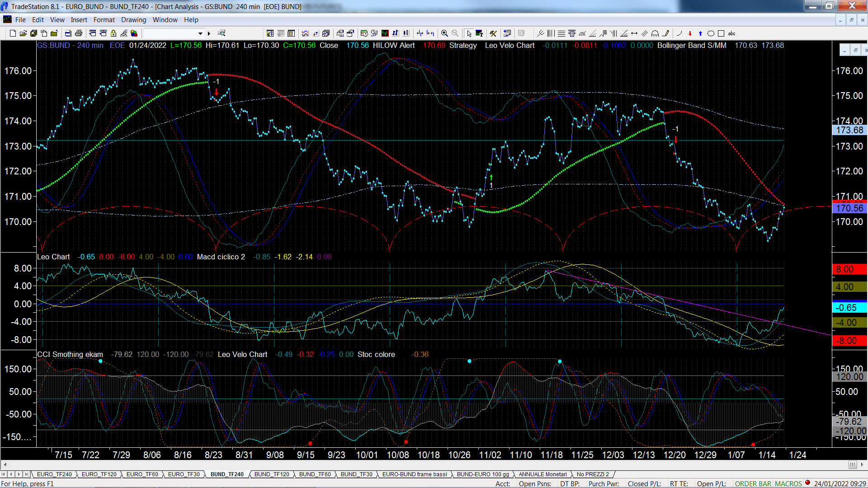Open the crossed hammer tools icon
This screenshot has height=488, width=868.
[x=493, y=33]
